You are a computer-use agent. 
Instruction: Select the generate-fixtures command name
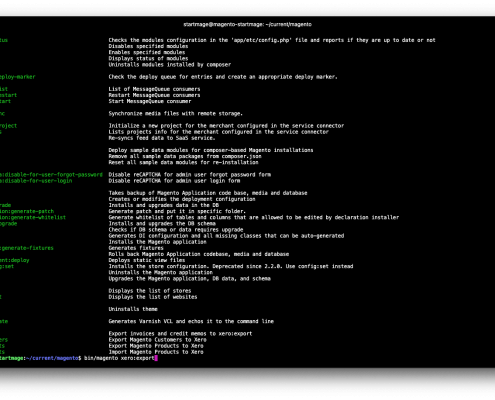pos(27,248)
